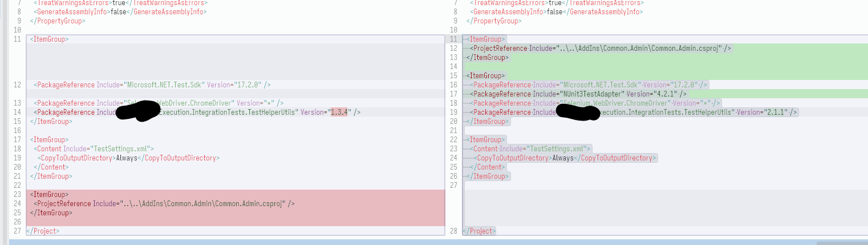Click the highlighted version "1.3.4" in left pane
Viewport: 868px width, 245px height.
(x=340, y=113)
